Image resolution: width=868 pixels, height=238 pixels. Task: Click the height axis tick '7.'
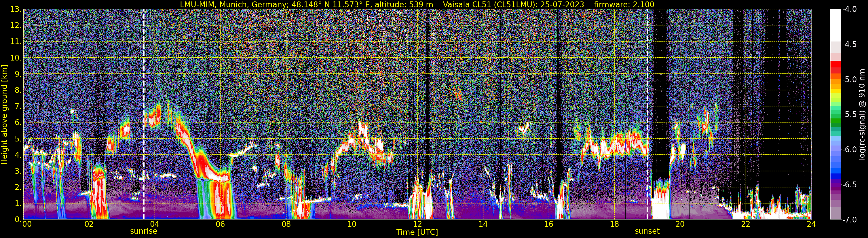click(18, 107)
